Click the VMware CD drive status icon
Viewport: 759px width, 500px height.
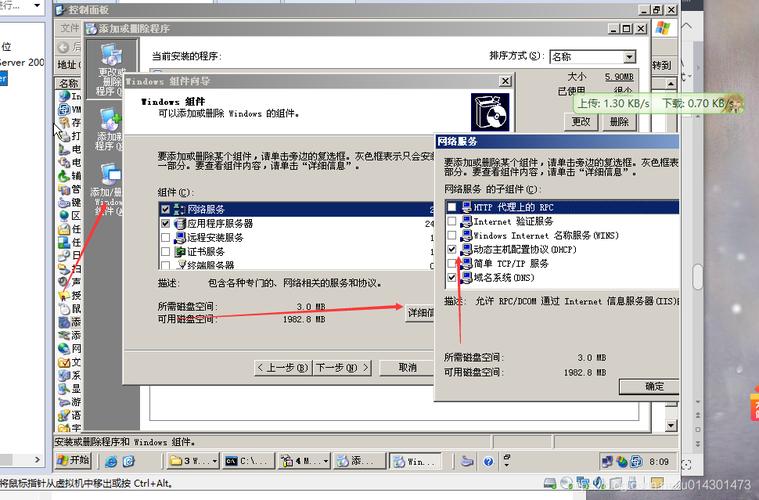[566, 483]
